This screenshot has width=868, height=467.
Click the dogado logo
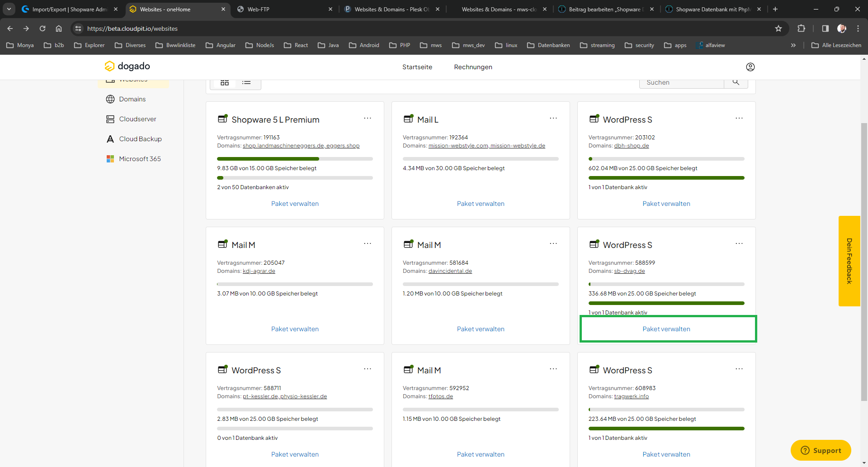pyautogui.click(x=127, y=66)
